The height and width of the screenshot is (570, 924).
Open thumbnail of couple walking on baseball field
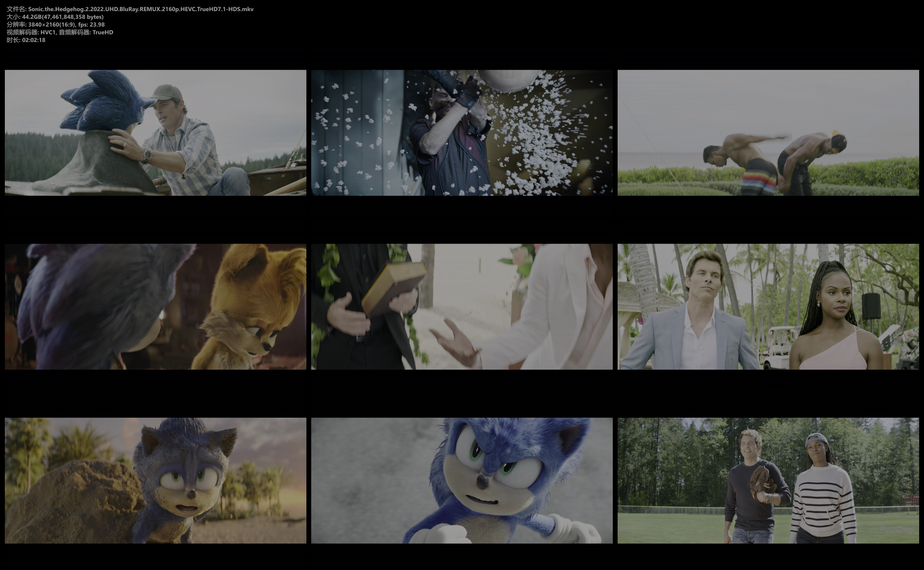(768, 481)
